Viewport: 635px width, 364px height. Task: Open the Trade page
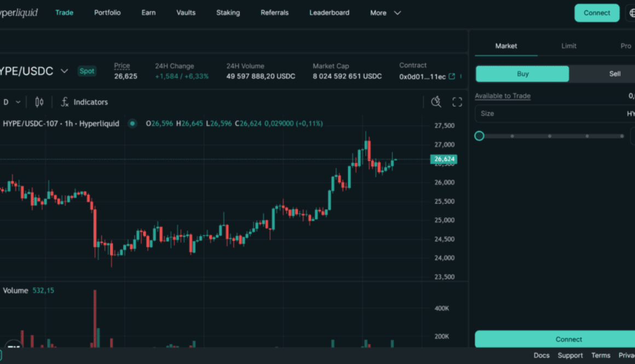tap(64, 13)
